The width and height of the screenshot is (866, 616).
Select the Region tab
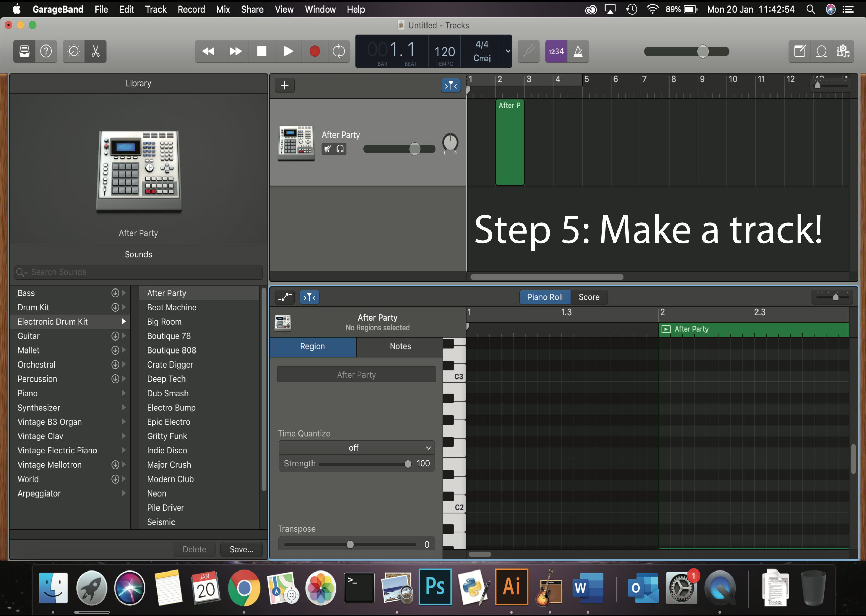click(313, 346)
